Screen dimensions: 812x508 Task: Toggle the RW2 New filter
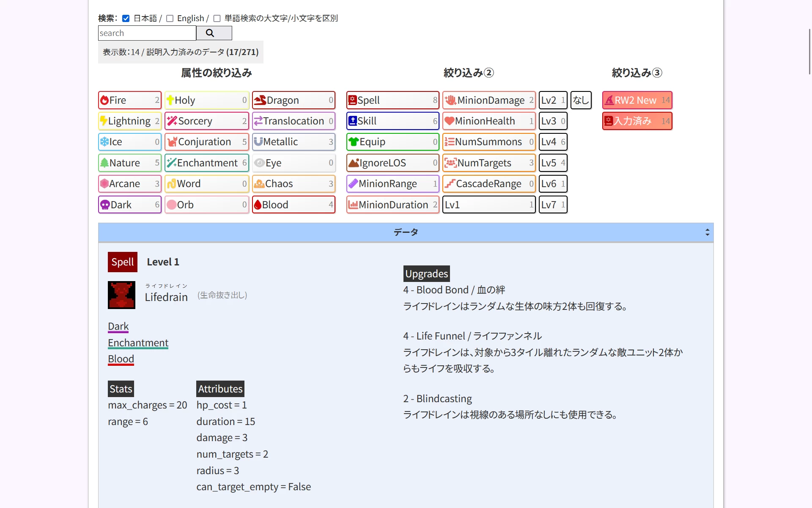coord(637,100)
